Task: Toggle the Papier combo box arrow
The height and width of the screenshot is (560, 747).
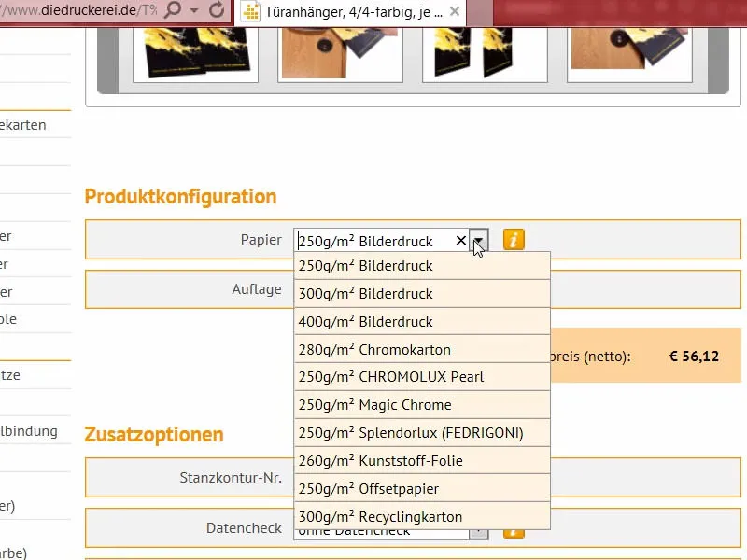Action: pos(479,240)
